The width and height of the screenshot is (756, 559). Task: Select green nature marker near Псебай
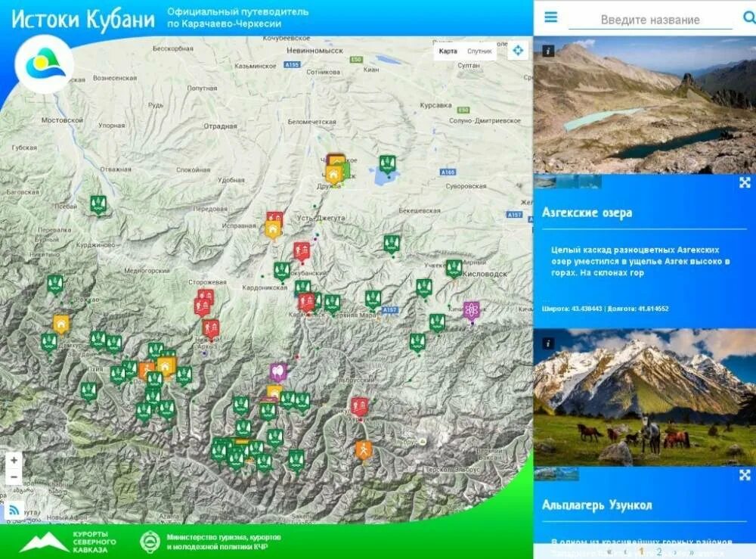point(98,206)
